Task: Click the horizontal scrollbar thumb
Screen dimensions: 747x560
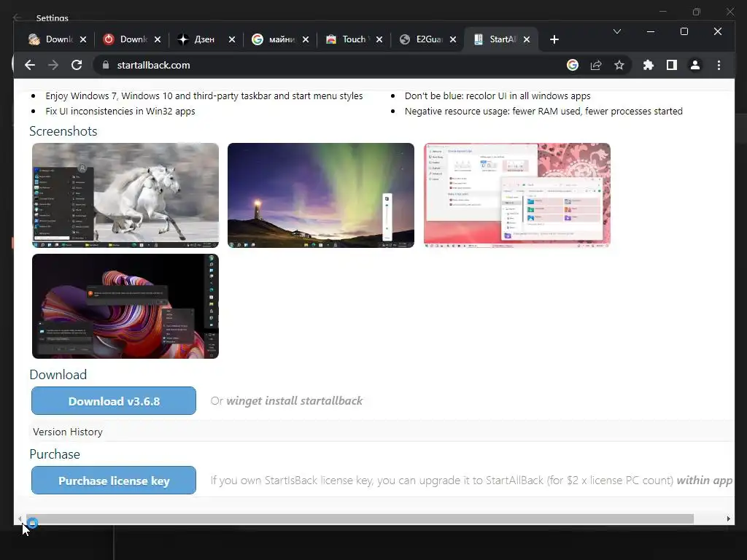Action: pyautogui.click(x=360, y=518)
